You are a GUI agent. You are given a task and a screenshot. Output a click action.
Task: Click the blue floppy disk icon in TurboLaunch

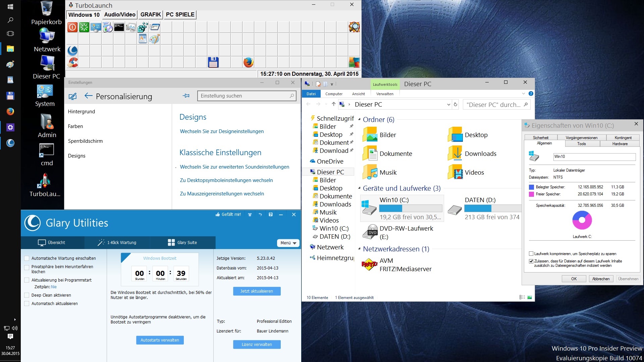(x=213, y=62)
